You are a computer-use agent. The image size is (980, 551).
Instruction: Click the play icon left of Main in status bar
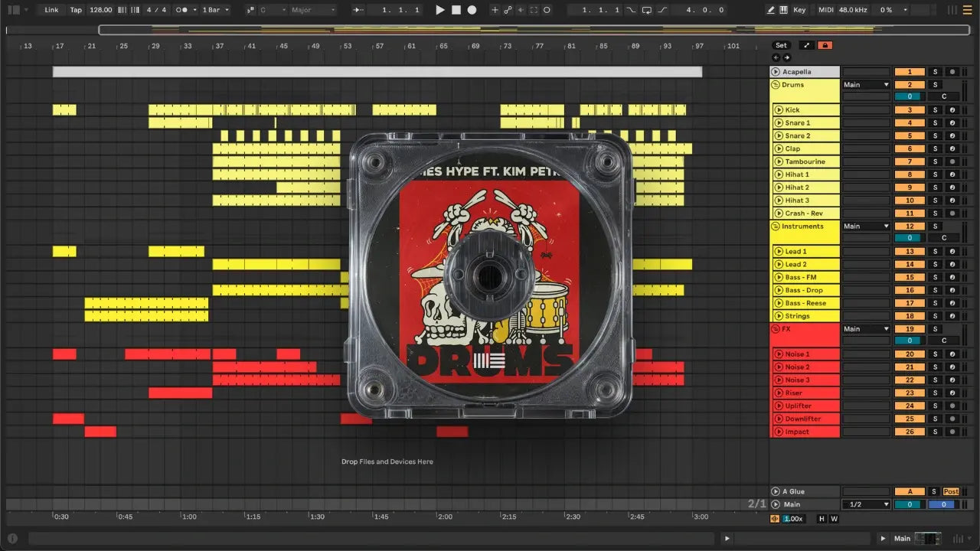[x=884, y=538]
